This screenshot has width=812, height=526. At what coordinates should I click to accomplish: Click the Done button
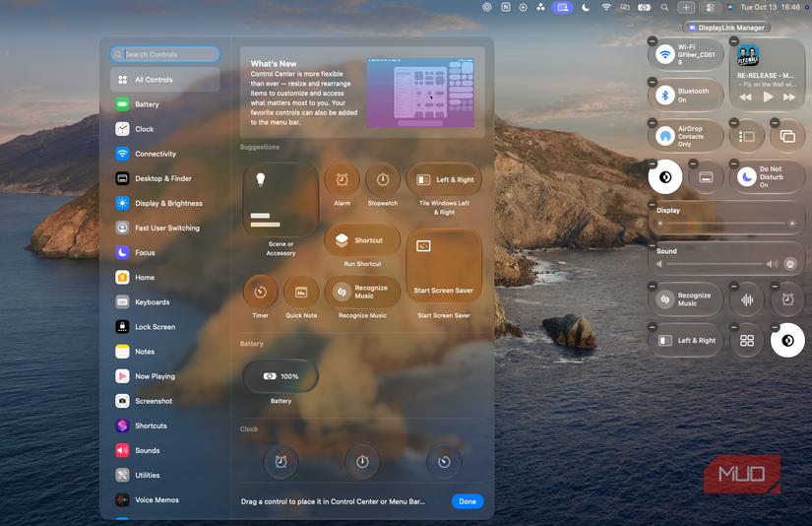click(x=468, y=501)
